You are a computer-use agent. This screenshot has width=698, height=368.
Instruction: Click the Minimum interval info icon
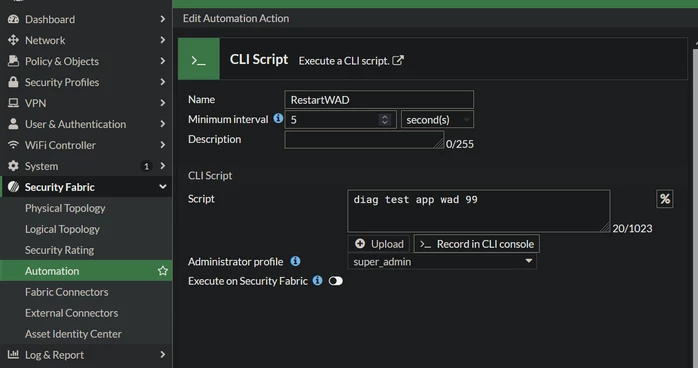(x=278, y=118)
